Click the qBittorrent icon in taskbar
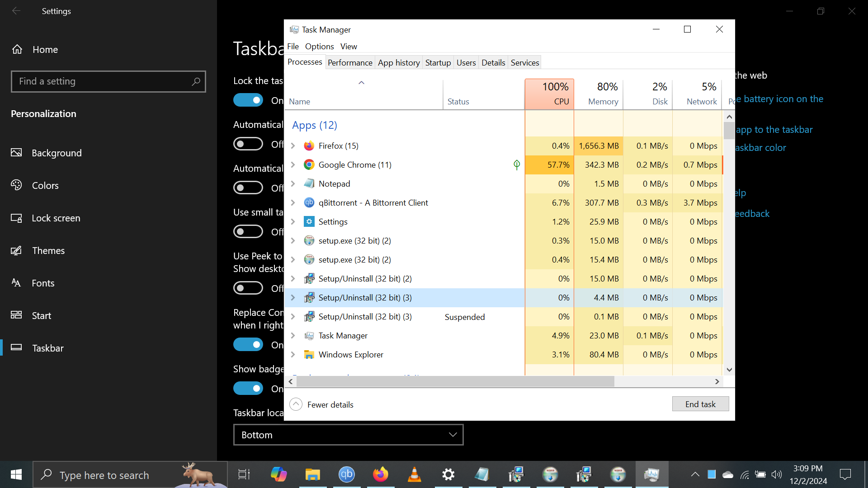868x488 pixels. click(346, 474)
